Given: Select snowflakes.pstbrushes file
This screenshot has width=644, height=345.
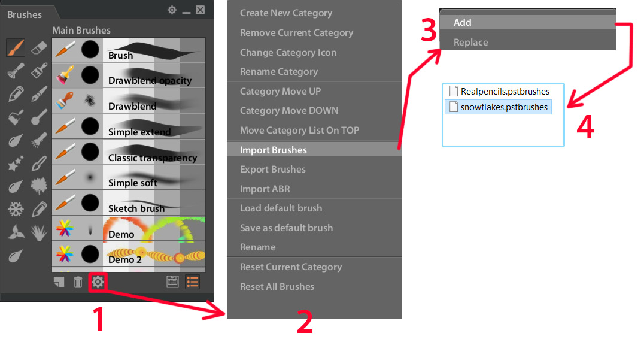Looking at the screenshot, I should 498,107.
